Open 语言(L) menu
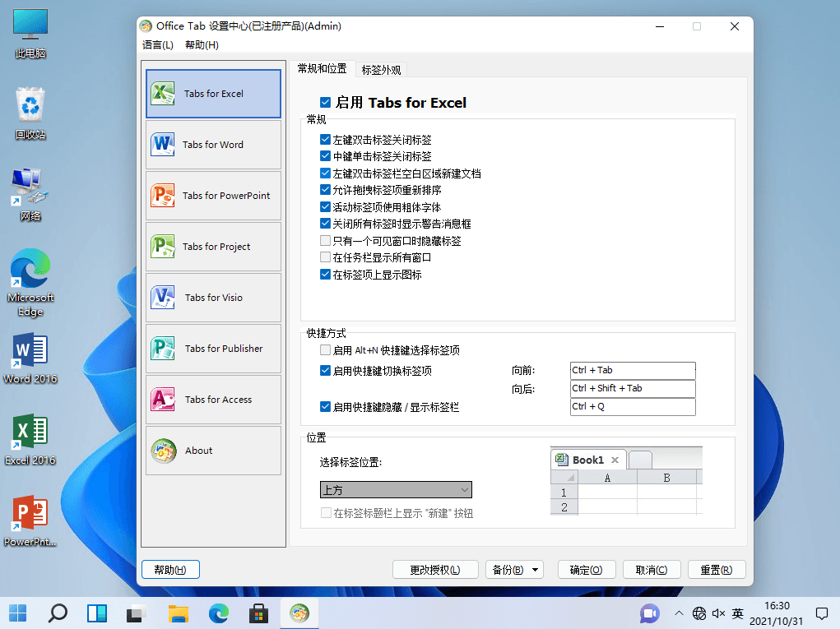The image size is (840, 629). point(157,45)
